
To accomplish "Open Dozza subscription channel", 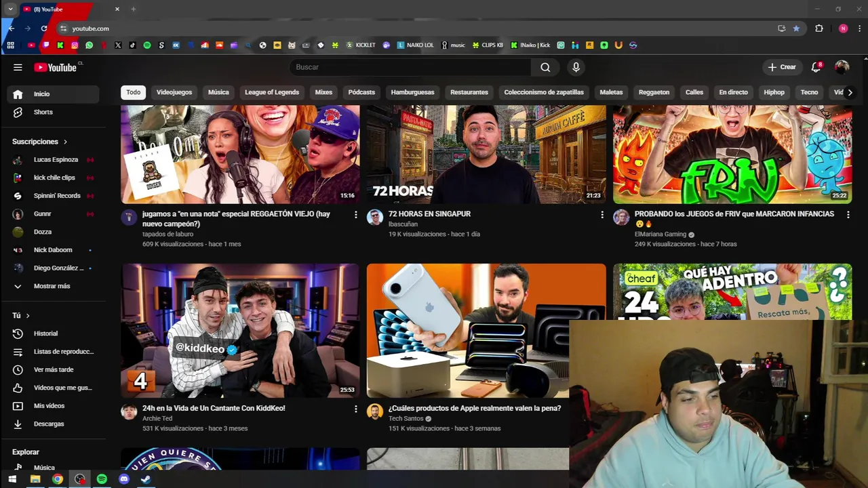I will pos(53,232).
